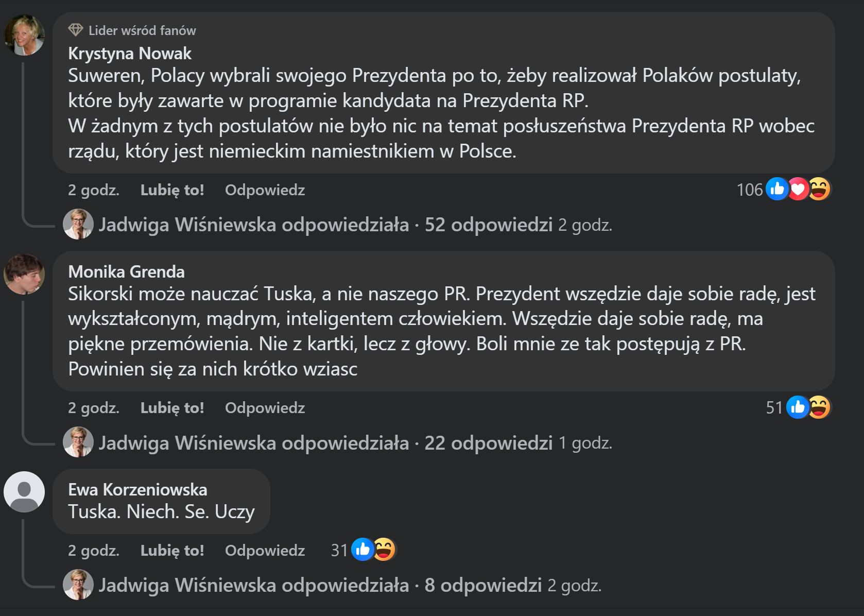Click the "2 godz." timestamp under Monika's comment
The image size is (864, 616).
tap(94, 408)
